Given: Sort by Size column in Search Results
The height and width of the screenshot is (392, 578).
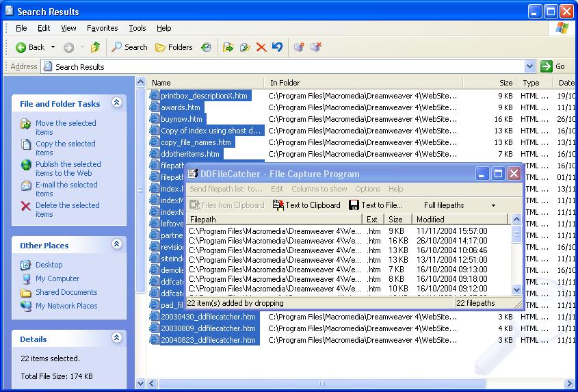Looking at the screenshot, I should (x=490, y=83).
